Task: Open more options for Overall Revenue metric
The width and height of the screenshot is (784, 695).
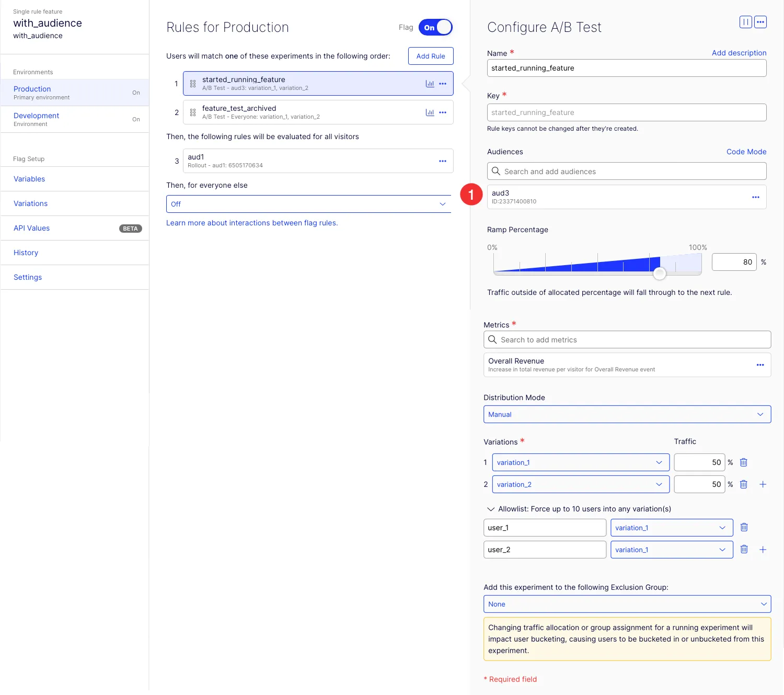Action: pos(760,365)
